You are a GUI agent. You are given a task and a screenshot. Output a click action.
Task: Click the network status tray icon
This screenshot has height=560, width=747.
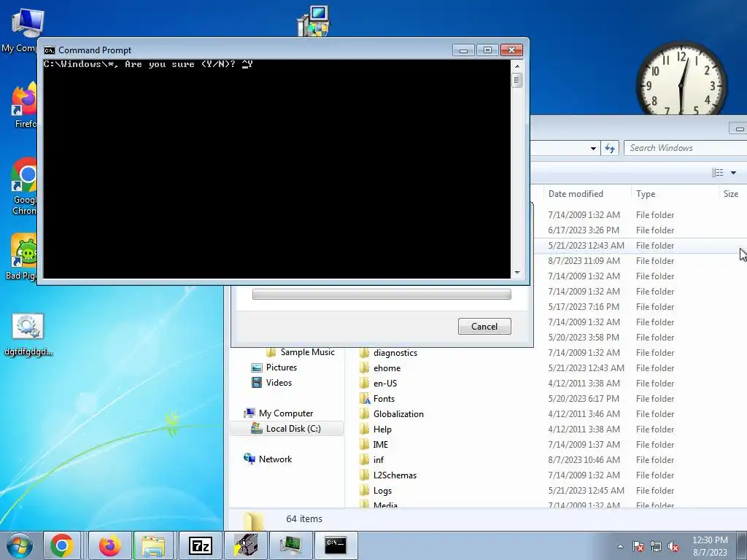[656, 546]
